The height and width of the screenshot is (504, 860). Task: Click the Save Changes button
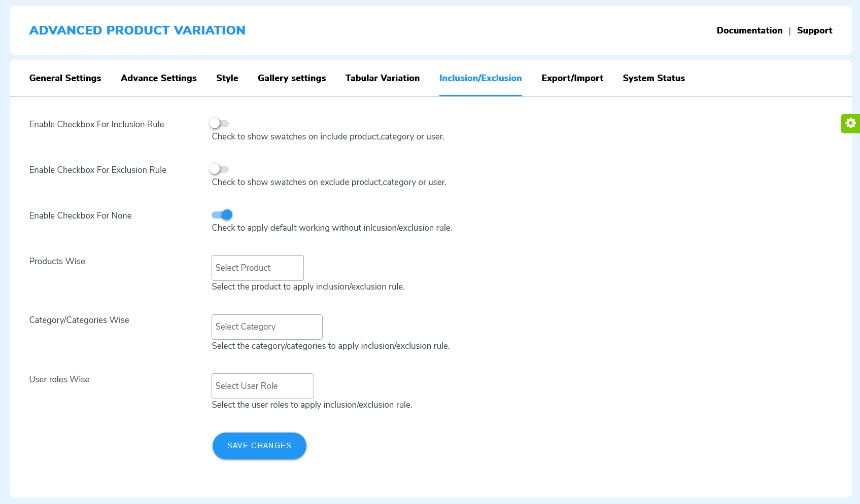(259, 446)
